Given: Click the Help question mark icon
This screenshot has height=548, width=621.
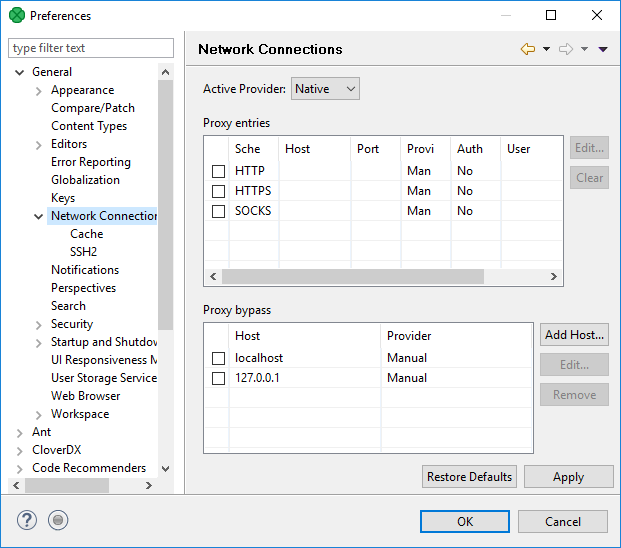Looking at the screenshot, I should point(27,520).
